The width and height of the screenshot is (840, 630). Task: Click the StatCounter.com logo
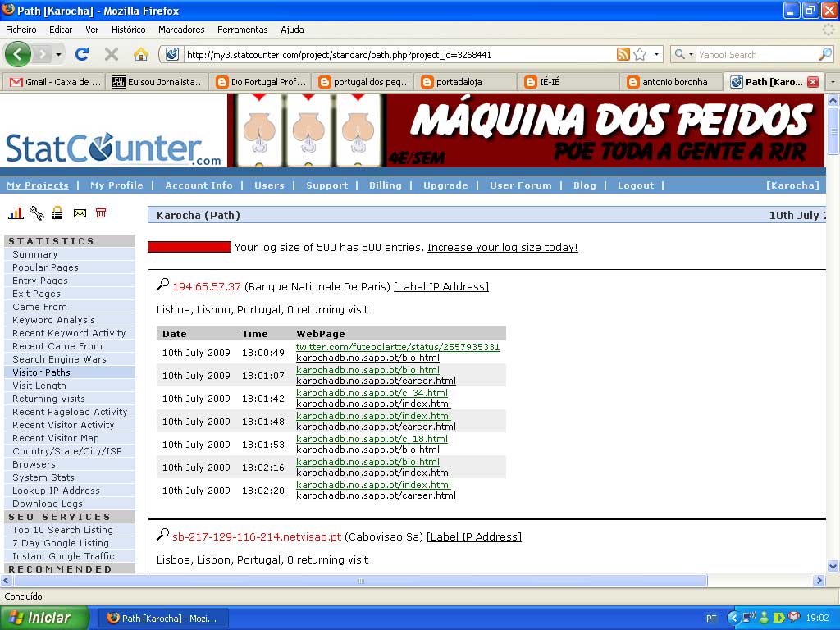point(113,148)
